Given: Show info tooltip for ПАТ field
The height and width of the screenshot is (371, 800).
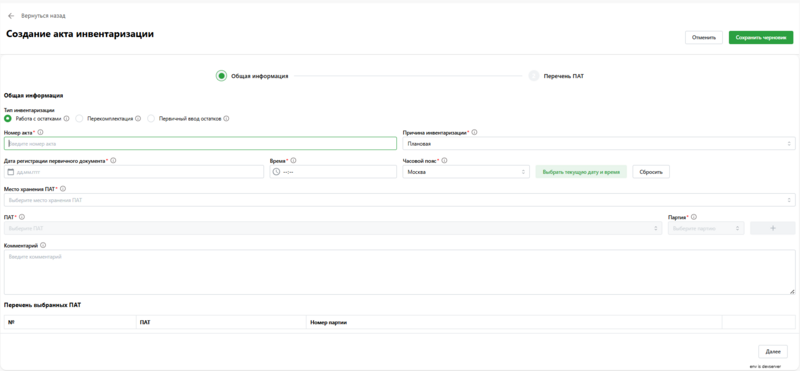Looking at the screenshot, I should click(22, 217).
